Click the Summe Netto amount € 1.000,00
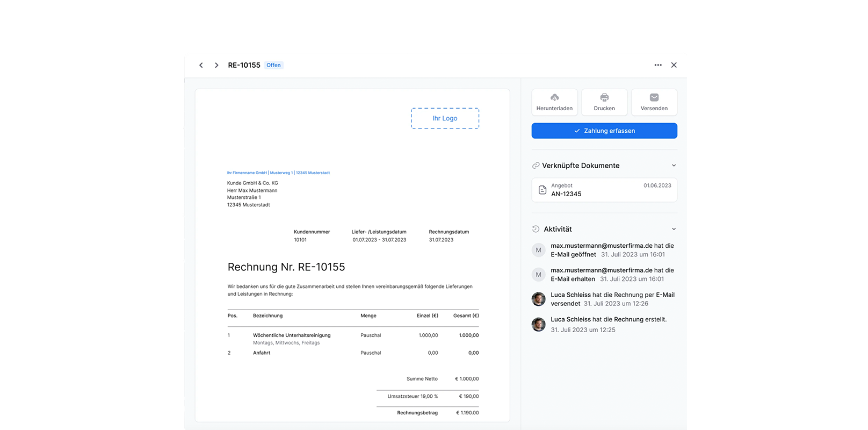 coord(467,379)
